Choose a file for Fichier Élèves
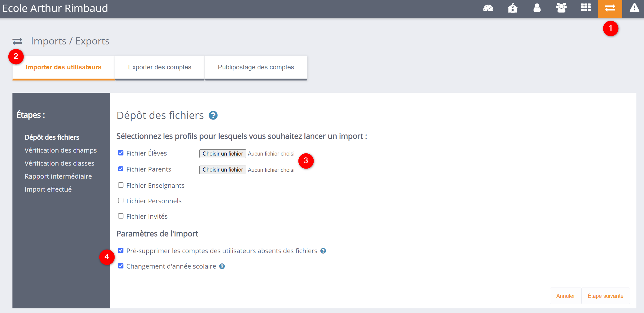 pyautogui.click(x=223, y=154)
